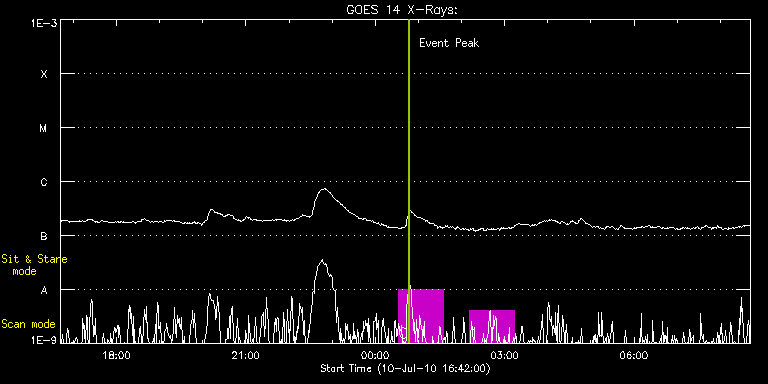Viewport: 768px width, 384px height.
Task: Select the green event peak vertical line
Action: (408, 181)
